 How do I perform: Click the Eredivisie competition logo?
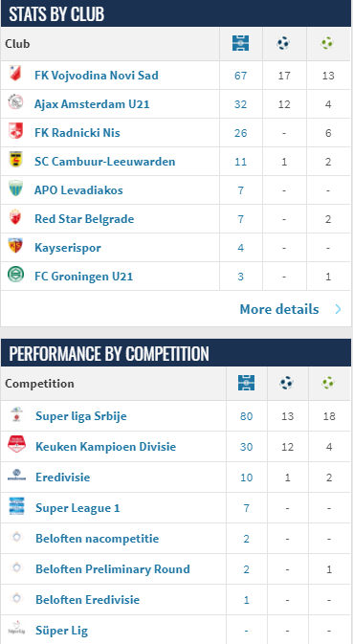point(17,477)
